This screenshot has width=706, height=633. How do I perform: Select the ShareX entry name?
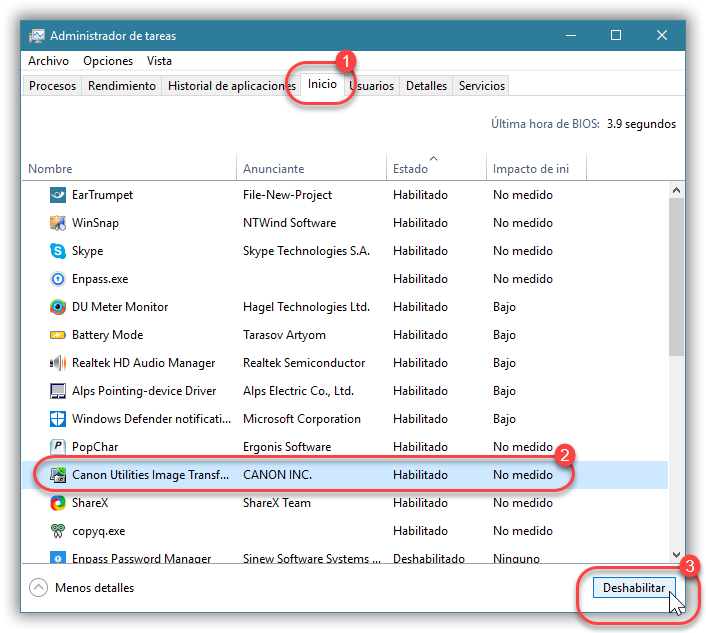pyautogui.click(x=90, y=503)
